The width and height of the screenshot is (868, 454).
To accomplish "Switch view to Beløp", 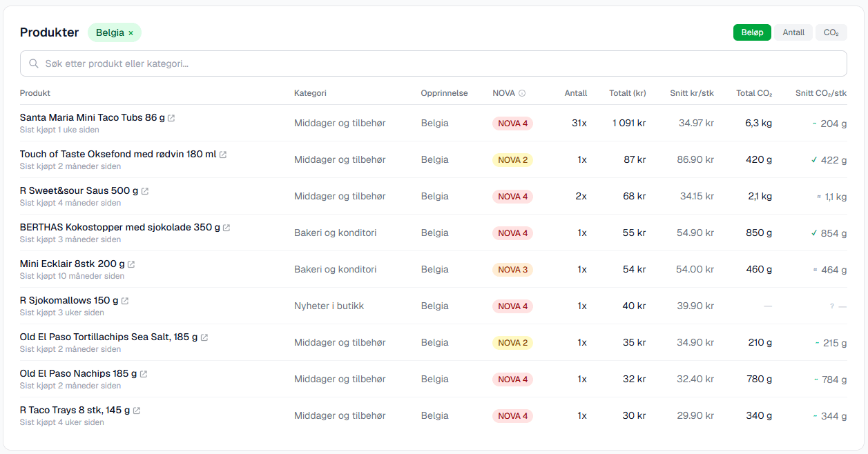I will (752, 32).
